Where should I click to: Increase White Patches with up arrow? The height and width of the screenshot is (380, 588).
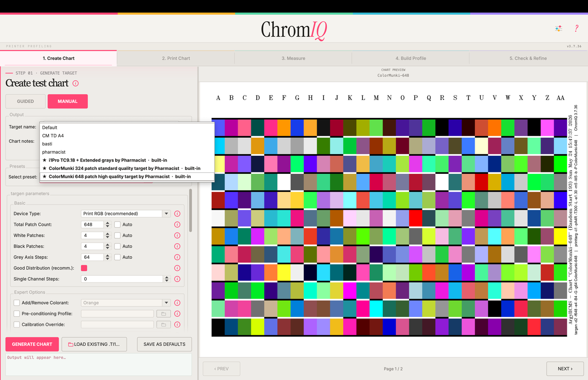107,234
